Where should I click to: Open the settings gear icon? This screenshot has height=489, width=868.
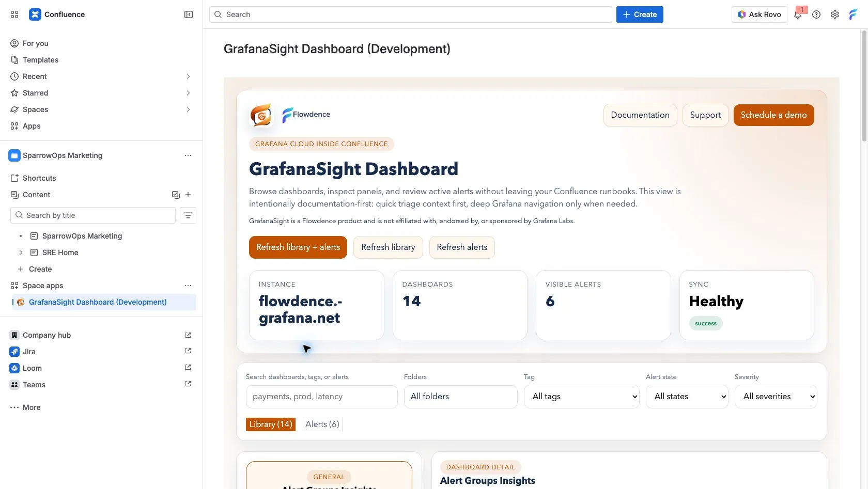(835, 14)
